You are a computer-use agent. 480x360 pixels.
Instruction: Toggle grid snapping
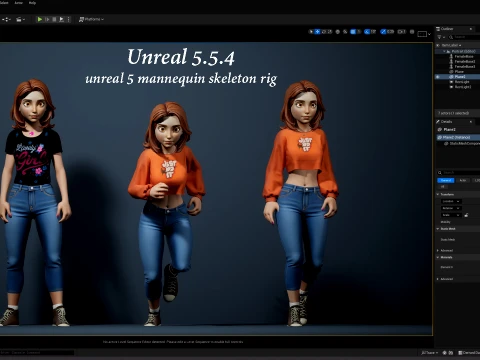(x=353, y=32)
